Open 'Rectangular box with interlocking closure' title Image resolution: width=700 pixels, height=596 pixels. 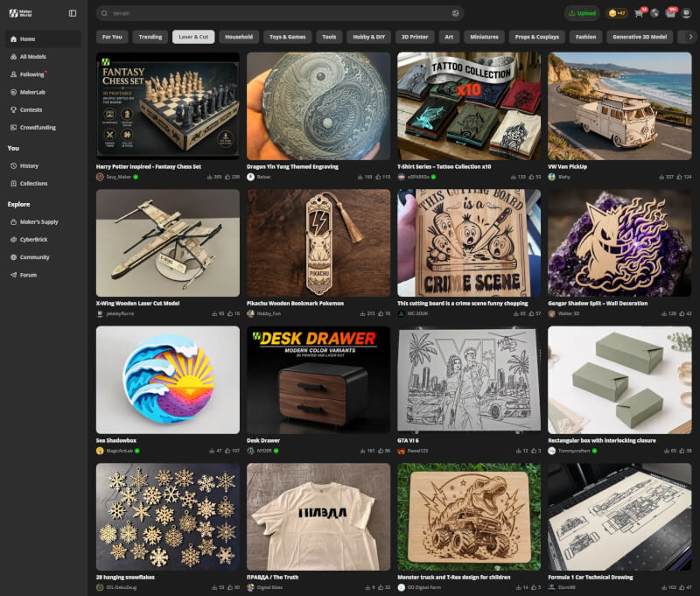pos(602,440)
